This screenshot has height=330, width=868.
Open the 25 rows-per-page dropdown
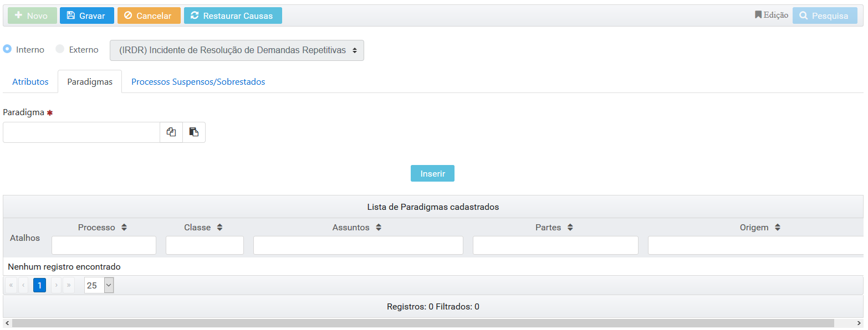pos(99,285)
